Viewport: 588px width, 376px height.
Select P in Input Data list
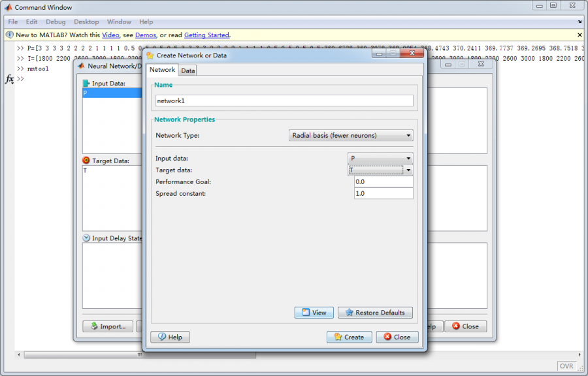(112, 93)
